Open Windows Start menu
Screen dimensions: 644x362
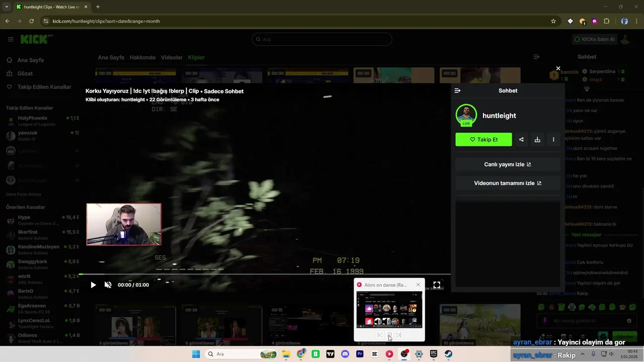pos(196,354)
